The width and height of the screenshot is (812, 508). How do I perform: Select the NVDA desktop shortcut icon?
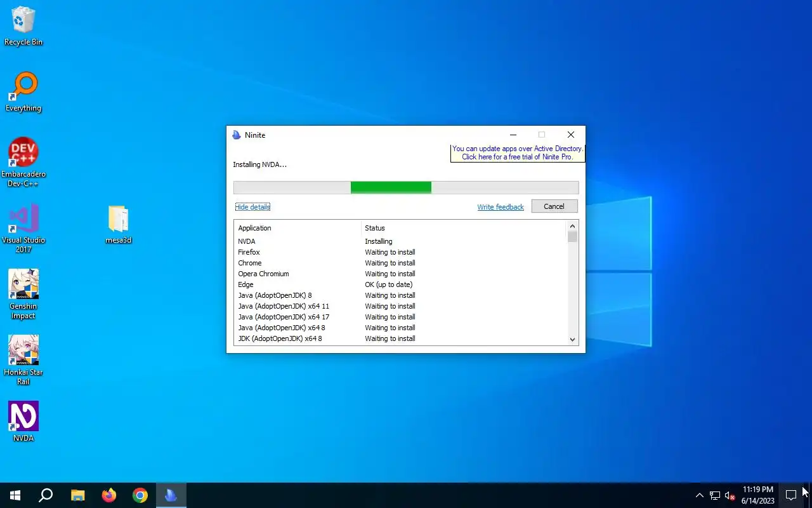23,422
